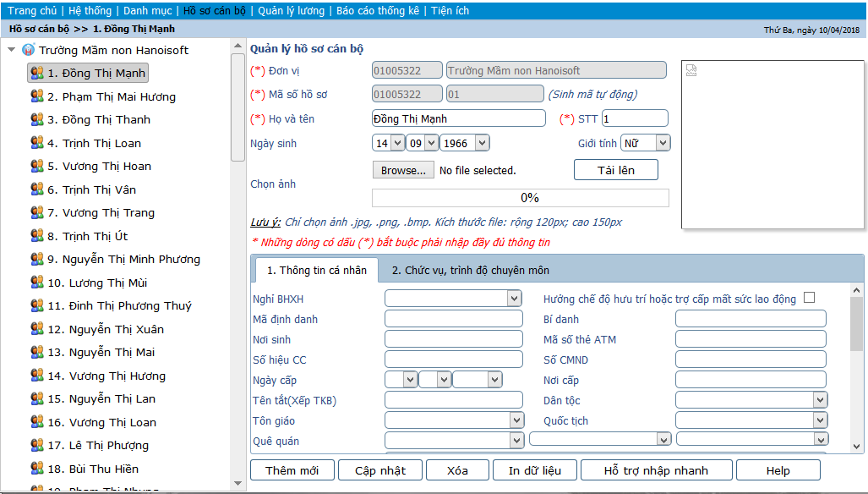Viewport: 868px width, 494px height.
Task: Click staff icon next to 4. Trịnh Thị Loan
Action: click(x=37, y=143)
